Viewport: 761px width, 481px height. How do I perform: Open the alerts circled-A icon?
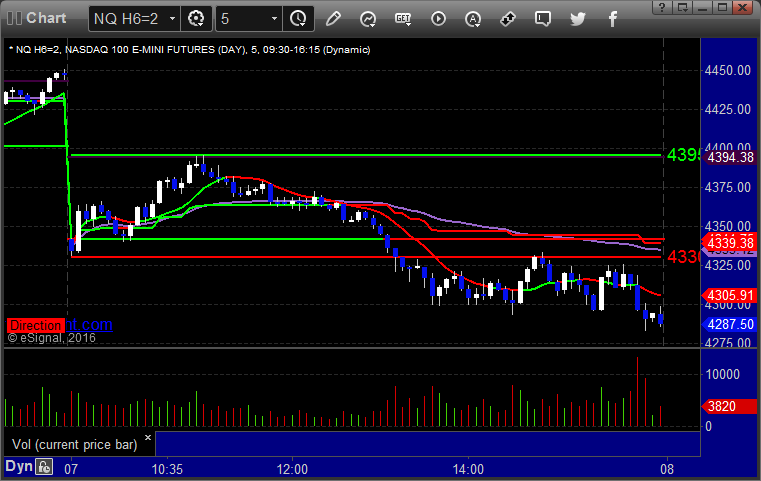pyautogui.click(x=473, y=19)
